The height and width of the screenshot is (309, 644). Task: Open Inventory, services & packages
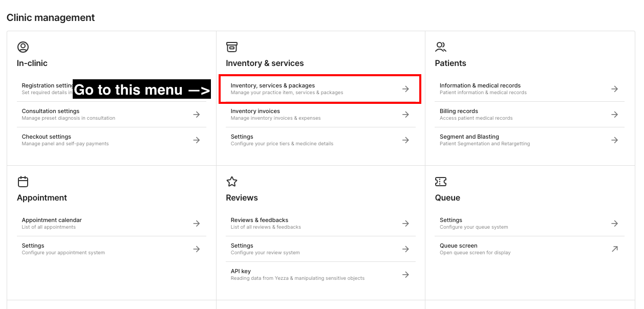click(x=320, y=89)
